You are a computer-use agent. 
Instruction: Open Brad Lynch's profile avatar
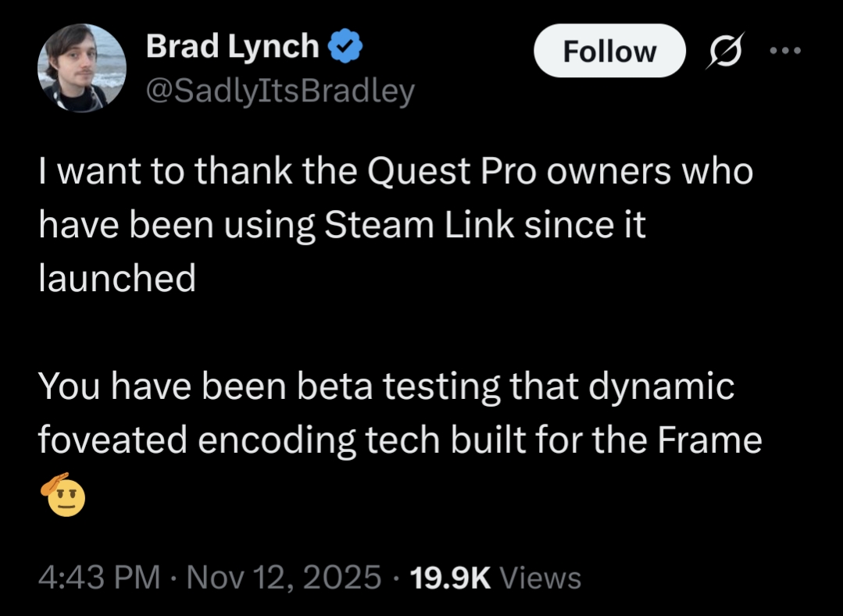82,69
